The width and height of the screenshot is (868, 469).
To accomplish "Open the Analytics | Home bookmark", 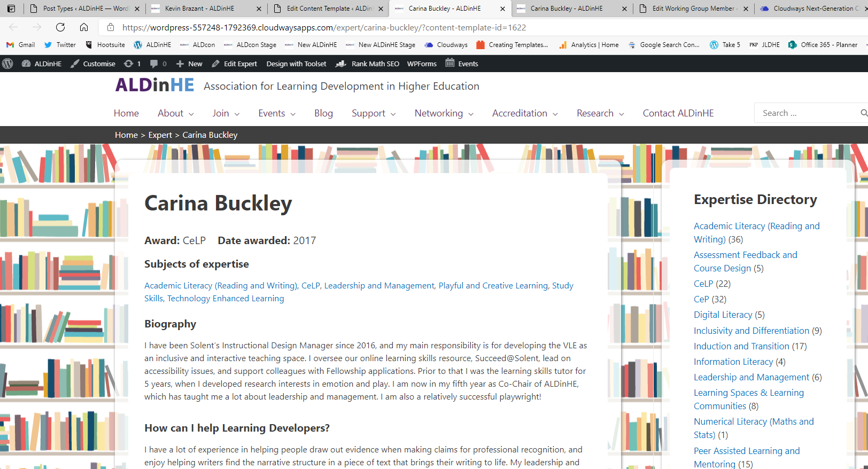I will coord(588,45).
